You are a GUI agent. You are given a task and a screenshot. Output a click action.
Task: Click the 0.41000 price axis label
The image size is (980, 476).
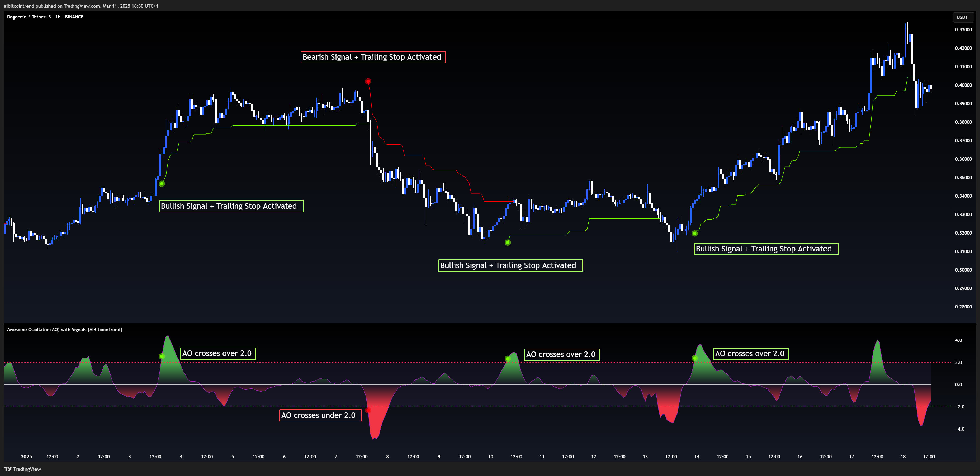point(963,66)
